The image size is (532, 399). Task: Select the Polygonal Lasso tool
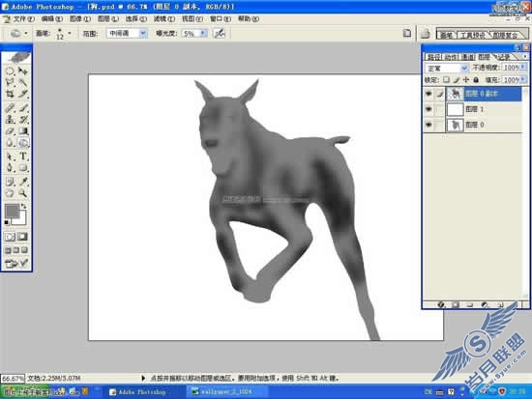click(10, 82)
